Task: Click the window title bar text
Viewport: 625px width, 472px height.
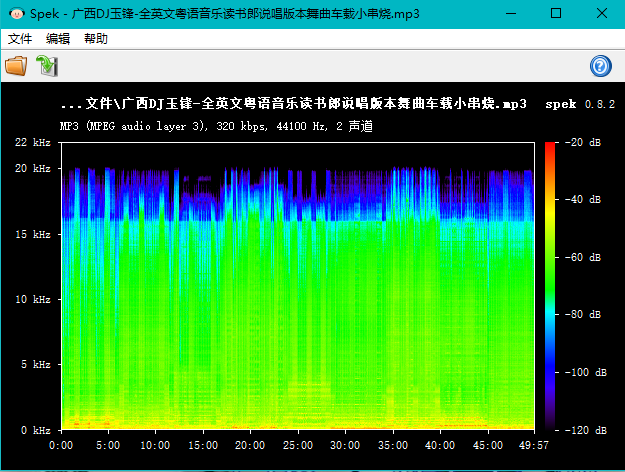Action: coord(225,14)
